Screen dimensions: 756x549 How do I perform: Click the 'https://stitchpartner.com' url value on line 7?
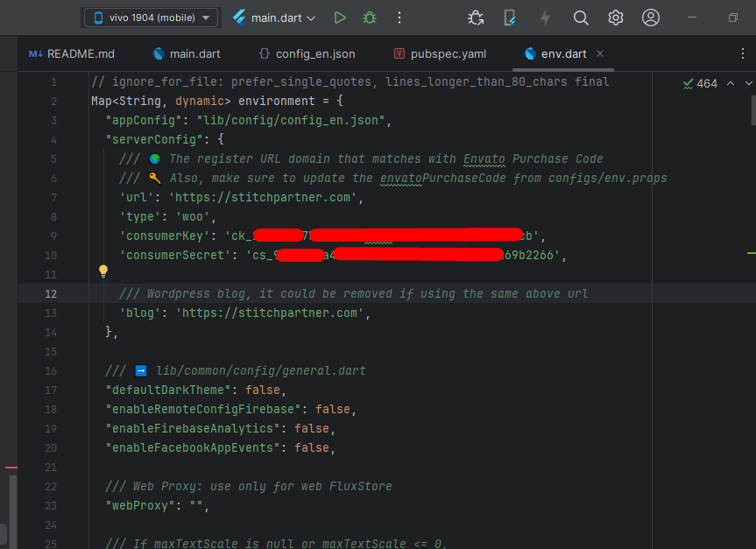[x=264, y=197]
